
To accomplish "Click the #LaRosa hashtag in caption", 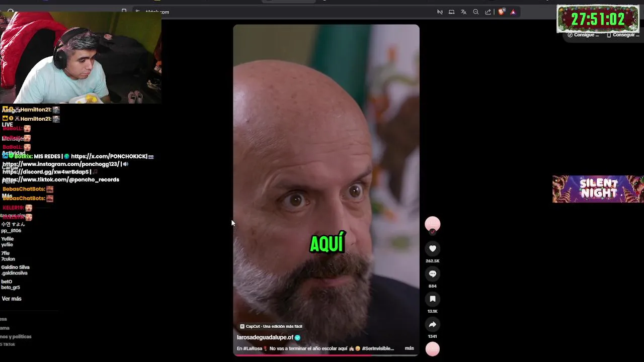I will (253, 348).
